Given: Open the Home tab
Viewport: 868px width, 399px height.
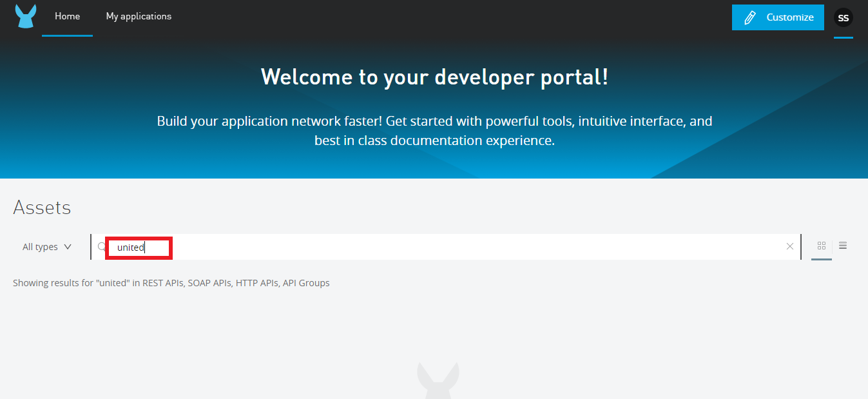Looking at the screenshot, I should pos(67,17).
